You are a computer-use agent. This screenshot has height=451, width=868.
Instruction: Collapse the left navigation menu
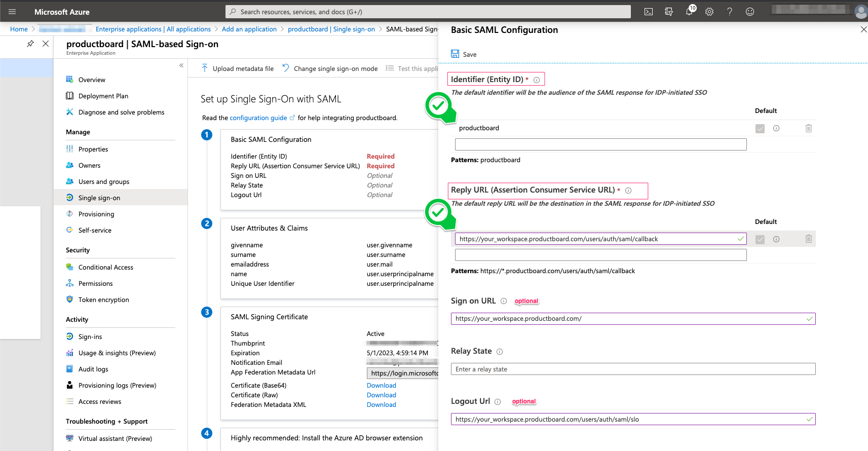[x=181, y=65]
